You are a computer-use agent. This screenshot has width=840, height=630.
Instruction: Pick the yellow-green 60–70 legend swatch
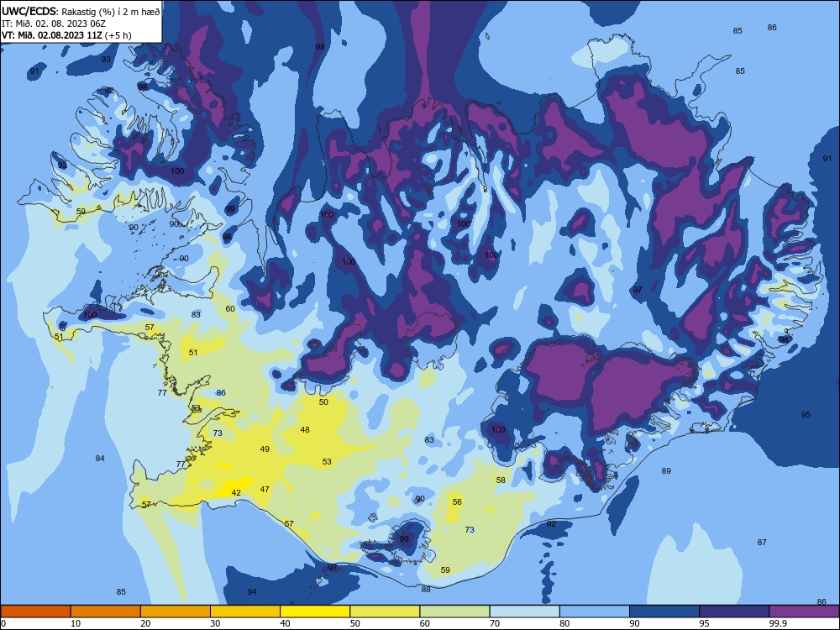tap(454, 612)
